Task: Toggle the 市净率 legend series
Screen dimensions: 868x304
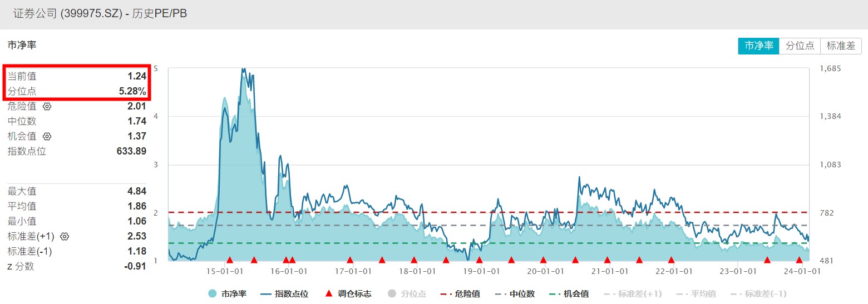Action: click(227, 293)
